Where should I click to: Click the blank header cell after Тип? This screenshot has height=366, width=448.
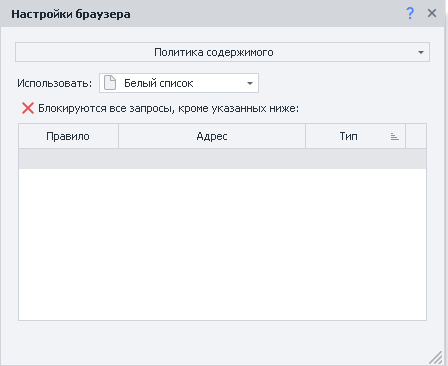[x=416, y=136]
